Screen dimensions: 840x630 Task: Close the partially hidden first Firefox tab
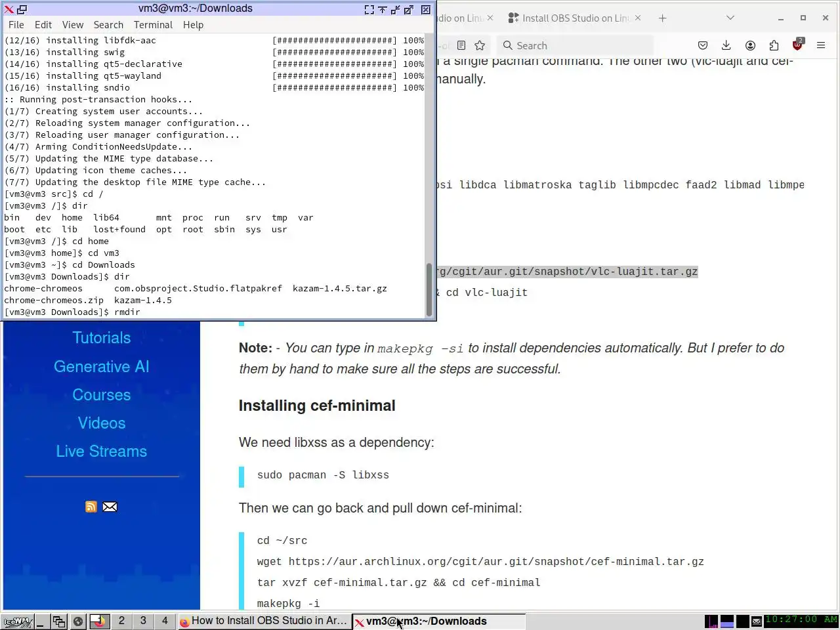tap(490, 18)
